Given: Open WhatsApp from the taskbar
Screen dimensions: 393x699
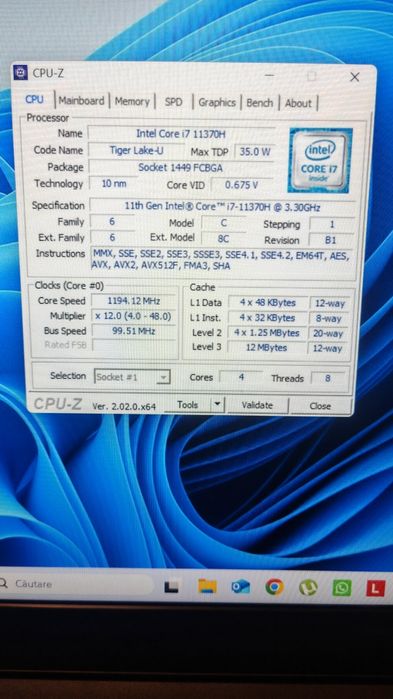Looking at the screenshot, I should 342,588.
